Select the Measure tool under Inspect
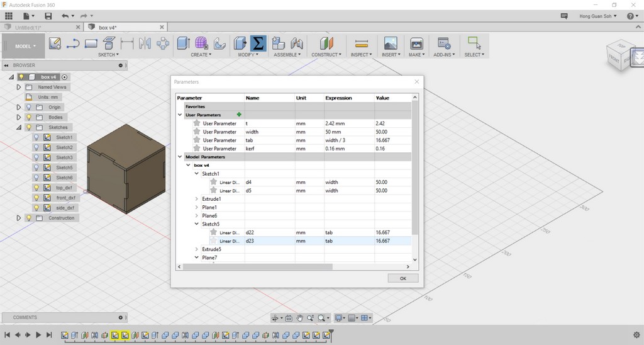This screenshot has height=345, width=644. tap(361, 43)
